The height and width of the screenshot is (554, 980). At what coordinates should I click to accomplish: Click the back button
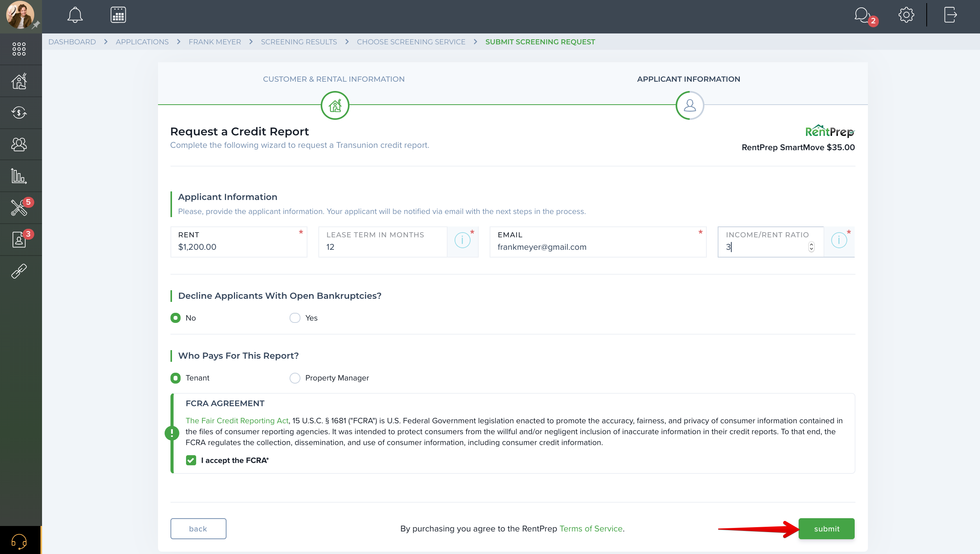pos(198,529)
